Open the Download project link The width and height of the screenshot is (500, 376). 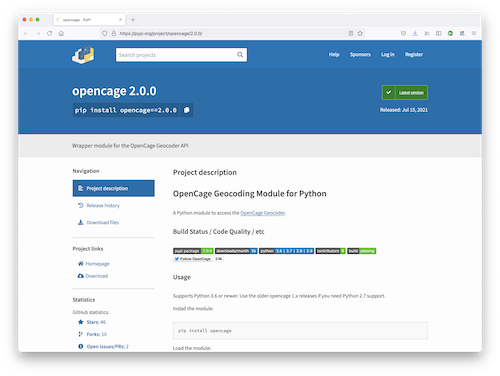pyautogui.click(x=97, y=276)
